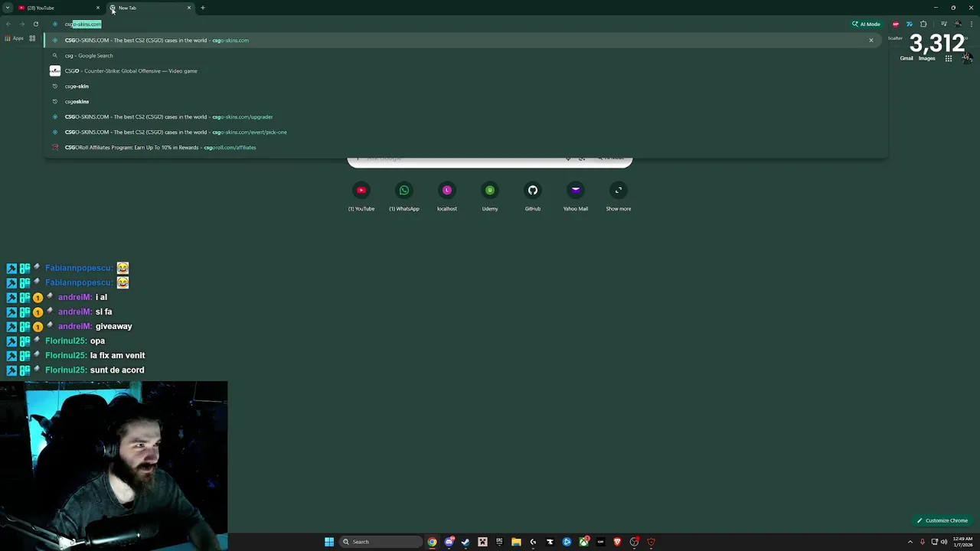Open Chrome three-dot menu

pyautogui.click(x=971, y=24)
